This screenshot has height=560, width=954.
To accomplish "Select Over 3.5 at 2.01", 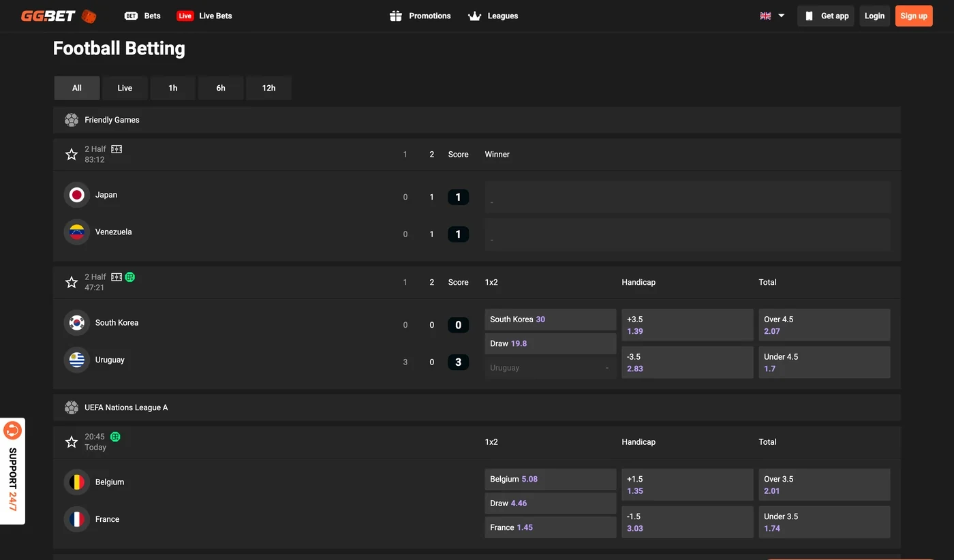I will tap(825, 484).
